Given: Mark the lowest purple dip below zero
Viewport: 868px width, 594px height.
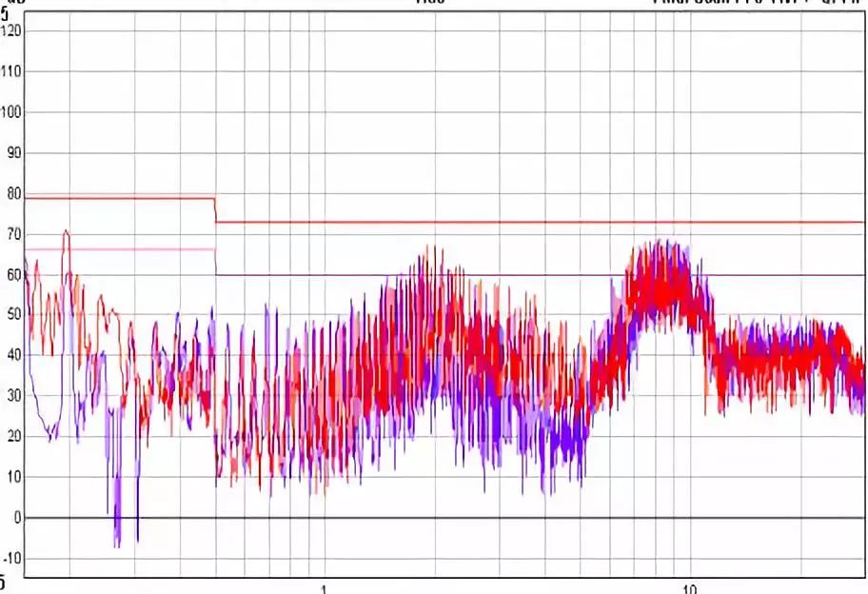Looking at the screenshot, I should pyautogui.click(x=117, y=543).
